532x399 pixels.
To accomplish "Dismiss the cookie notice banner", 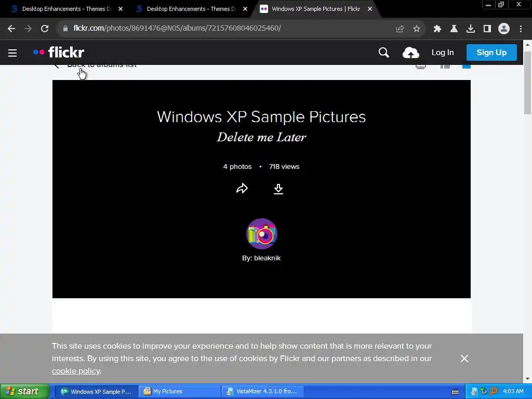I will click(x=464, y=358).
